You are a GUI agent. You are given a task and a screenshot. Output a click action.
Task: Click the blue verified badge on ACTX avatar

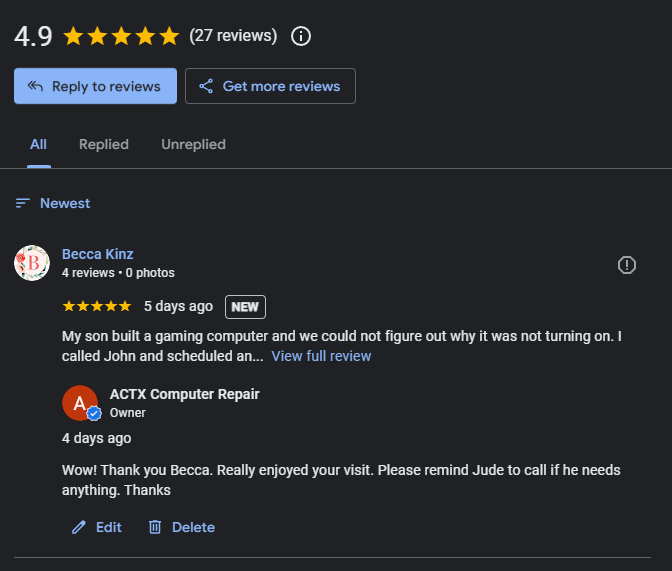click(x=94, y=413)
